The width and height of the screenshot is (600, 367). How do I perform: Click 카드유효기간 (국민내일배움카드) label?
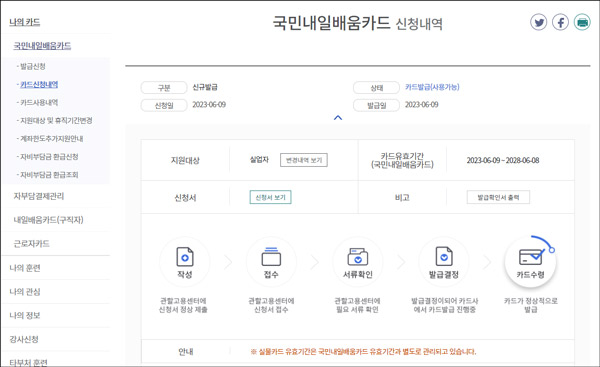pos(402,160)
